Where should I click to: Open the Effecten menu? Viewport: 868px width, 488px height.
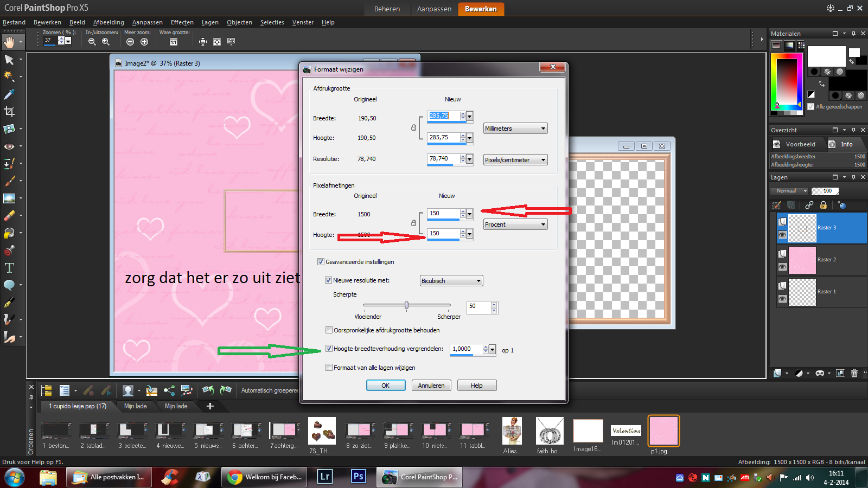[182, 22]
